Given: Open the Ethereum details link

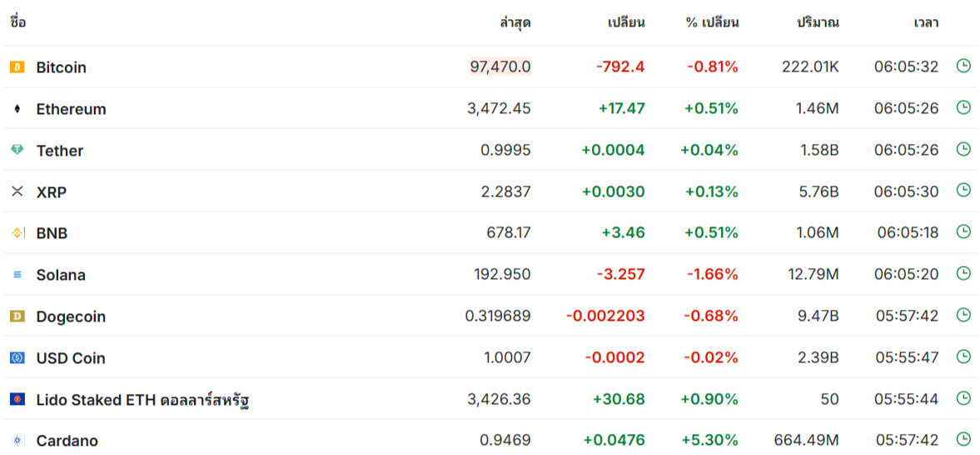Looking at the screenshot, I should click(72, 109).
